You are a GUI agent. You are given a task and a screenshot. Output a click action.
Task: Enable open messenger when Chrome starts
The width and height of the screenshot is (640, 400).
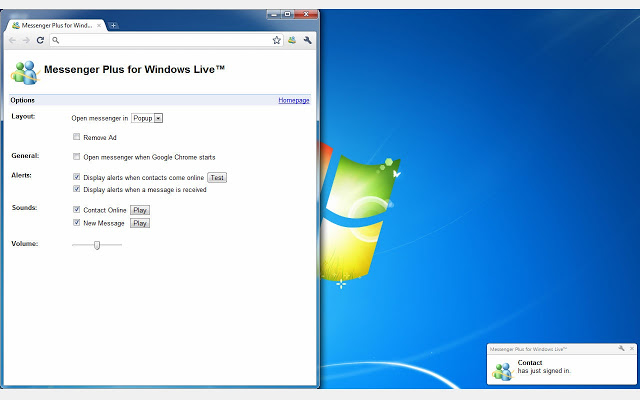[76, 156]
